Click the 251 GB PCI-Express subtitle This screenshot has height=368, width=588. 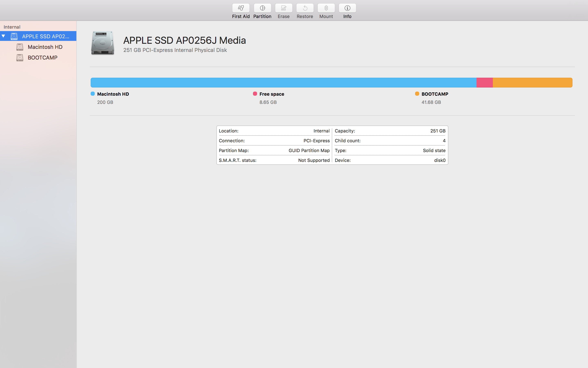(175, 50)
